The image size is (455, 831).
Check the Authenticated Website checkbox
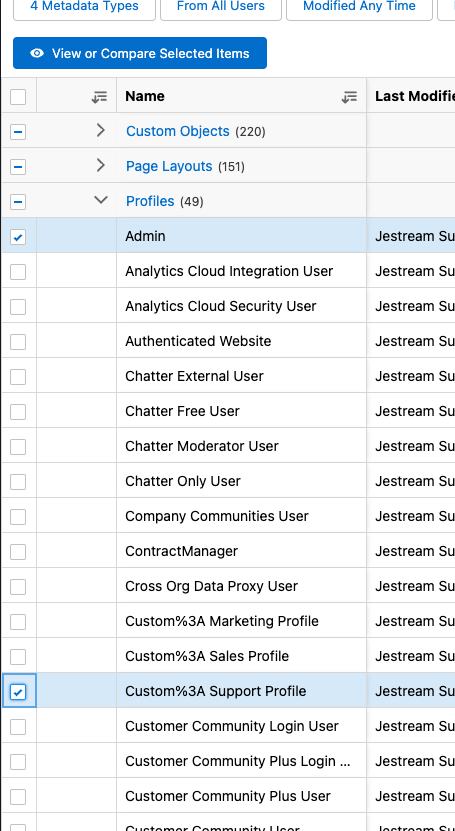tap(18, 342)
